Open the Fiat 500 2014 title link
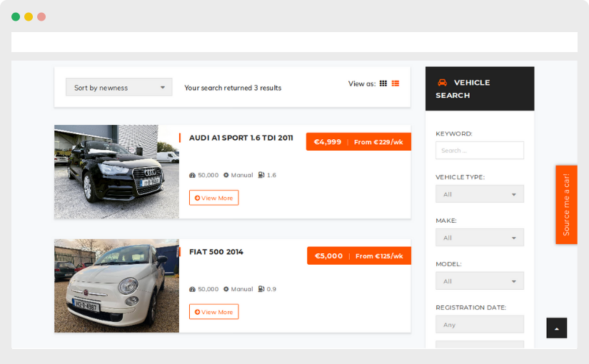Image resolution: width=589 pixels, height=364 pixels. tap(216, 252)
